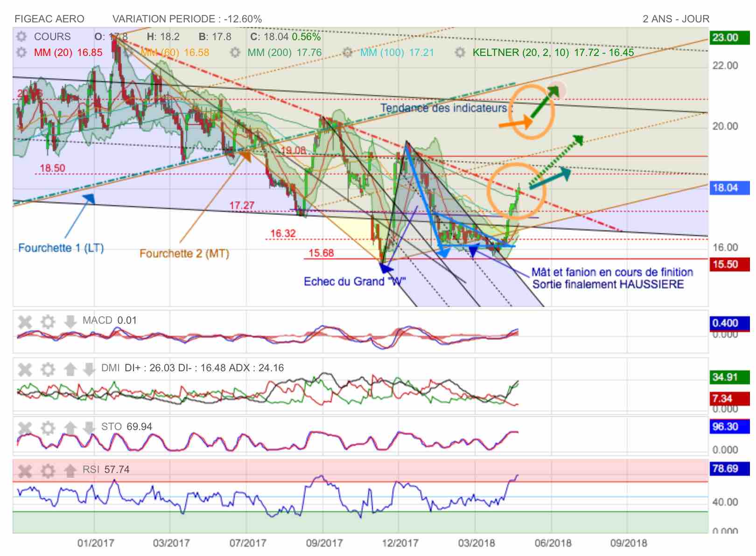Move the STO panel up
The height and width of the screenshot is (556, 756).
pos(70,428)
